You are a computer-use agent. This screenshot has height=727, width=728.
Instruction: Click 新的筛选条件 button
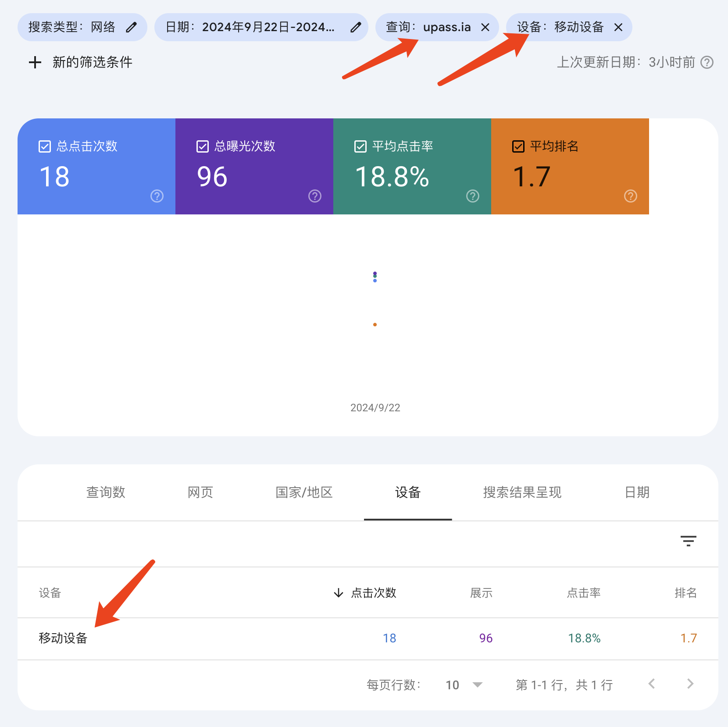81,62
